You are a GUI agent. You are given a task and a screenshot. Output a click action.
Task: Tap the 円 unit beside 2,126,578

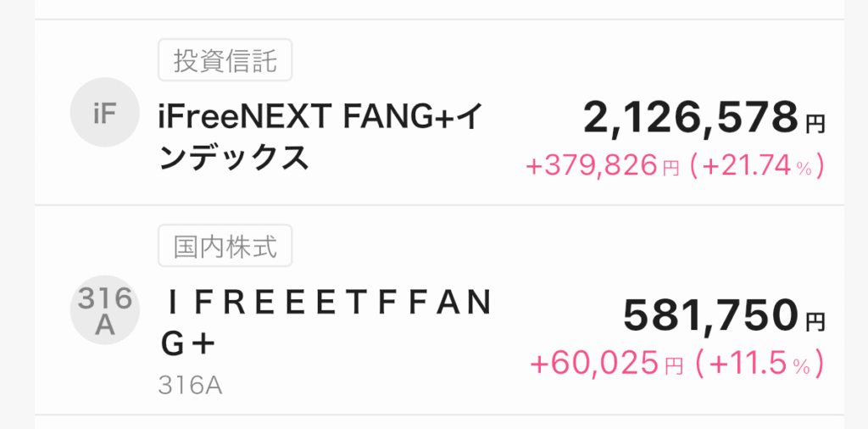point(815,125)
